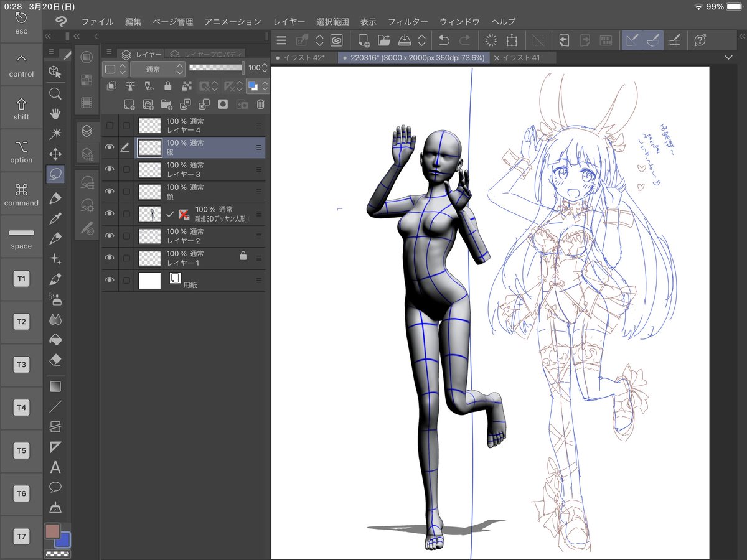Select the Lasso selection tool
Image resolution: width=747 pixels, height=560 pixels.
(55, 174)
